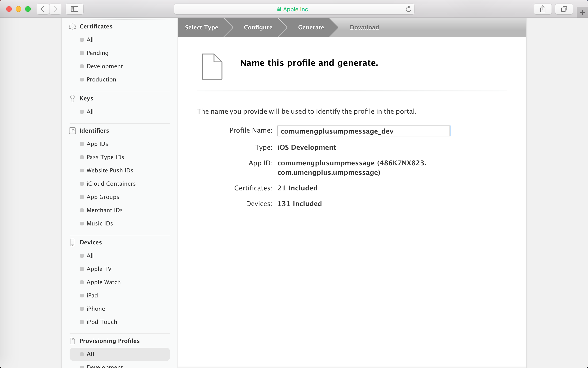588x368 pixels.
Task: Open the Identifiers section header
Action: 94,131
